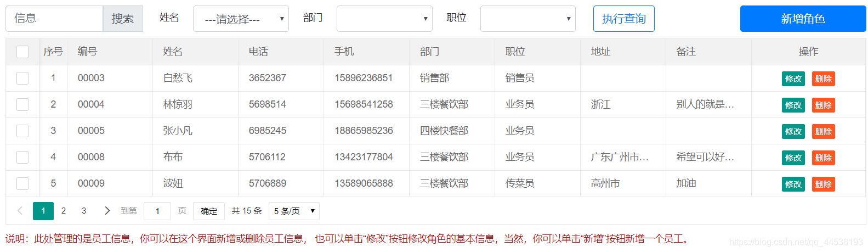868x252 pixels.
Task: Click the 新增角色 button
Action: click(803, 19)
